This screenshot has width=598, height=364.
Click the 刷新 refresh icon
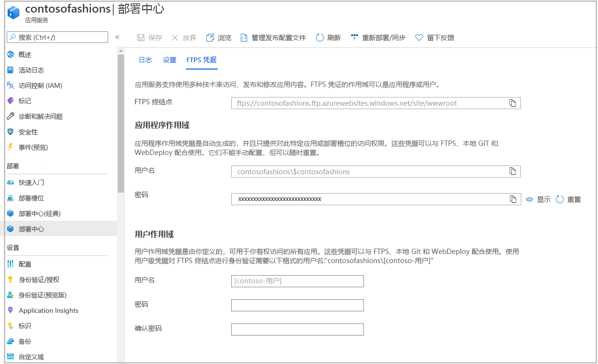point(320,38)
